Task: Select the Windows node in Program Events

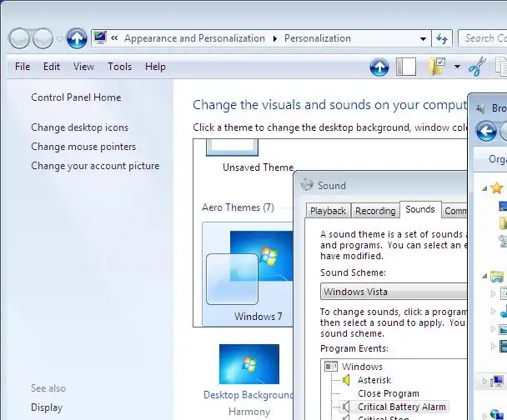Action: (x=362, y=367)
